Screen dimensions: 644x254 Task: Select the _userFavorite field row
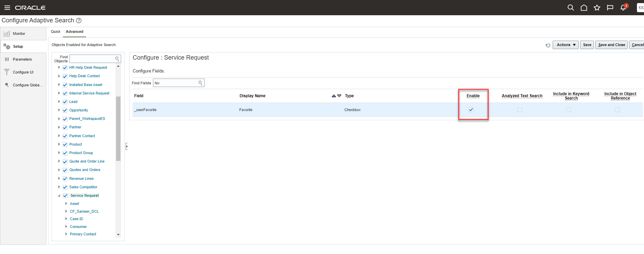[387, 110]
